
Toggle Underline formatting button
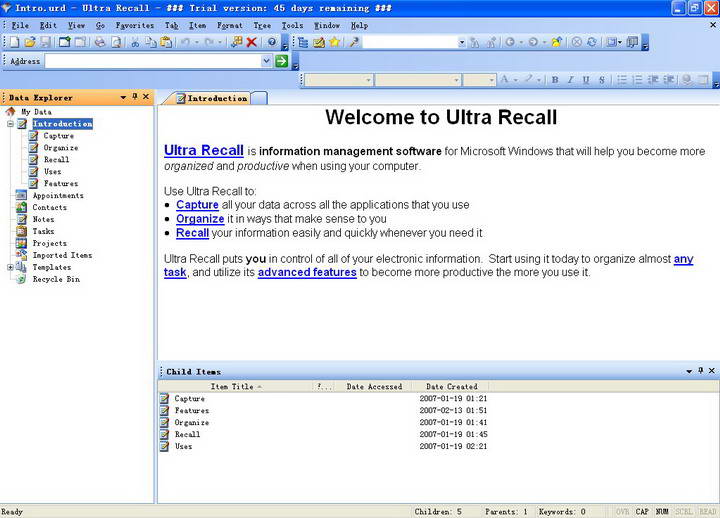pyautogui.click(x=586, y=80)
